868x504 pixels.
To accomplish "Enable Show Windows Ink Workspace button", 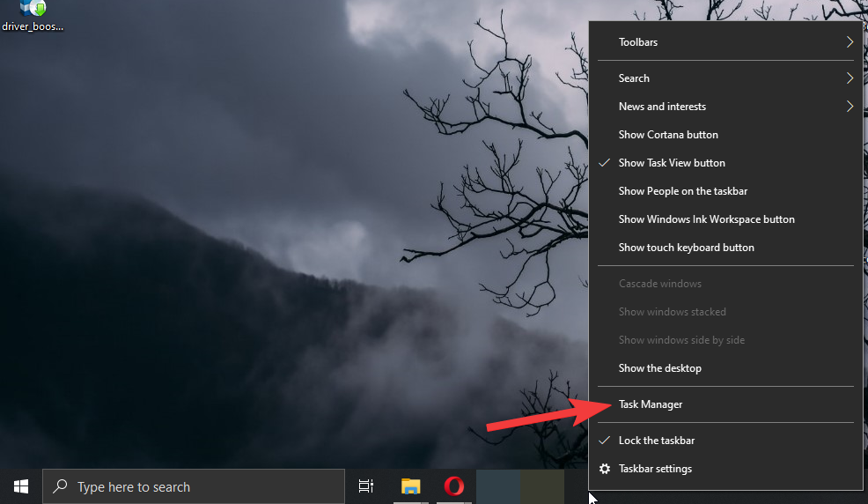I will (x=725, y=219).
